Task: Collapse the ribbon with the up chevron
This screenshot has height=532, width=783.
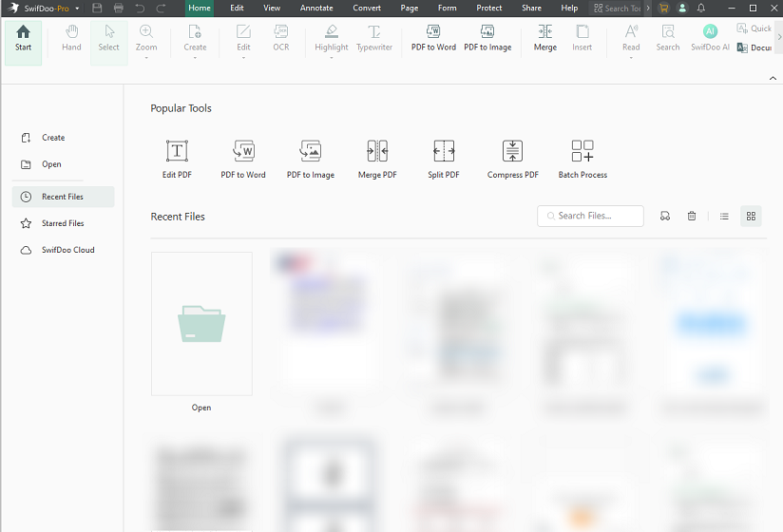Action: point(773,78)
